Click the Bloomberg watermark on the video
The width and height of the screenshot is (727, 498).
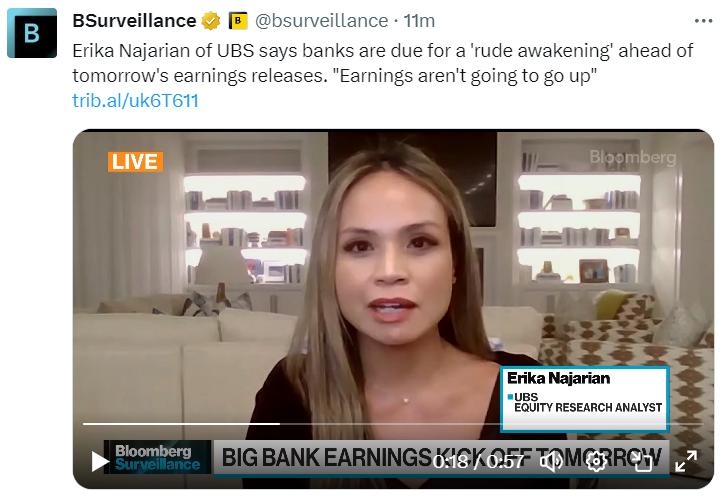[632, 158]
